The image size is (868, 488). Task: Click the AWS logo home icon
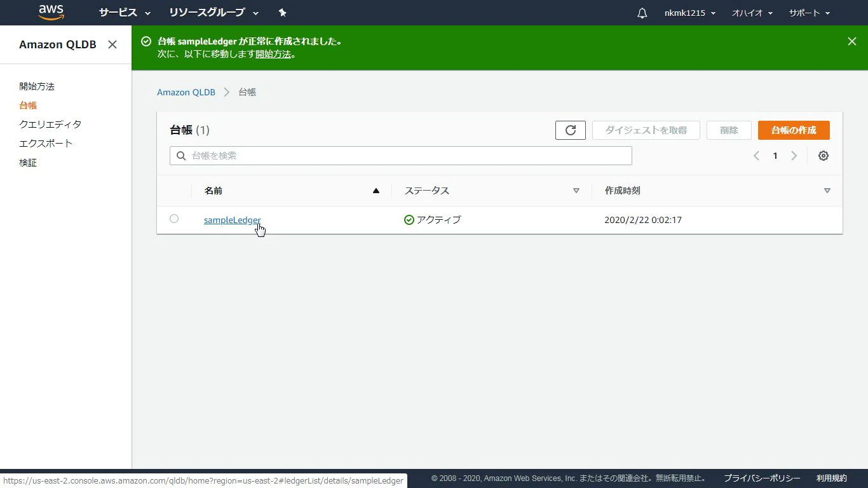51,12
